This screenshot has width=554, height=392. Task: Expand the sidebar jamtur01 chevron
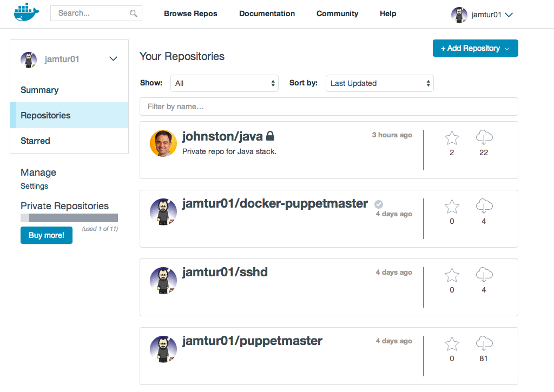click(113, 58)
